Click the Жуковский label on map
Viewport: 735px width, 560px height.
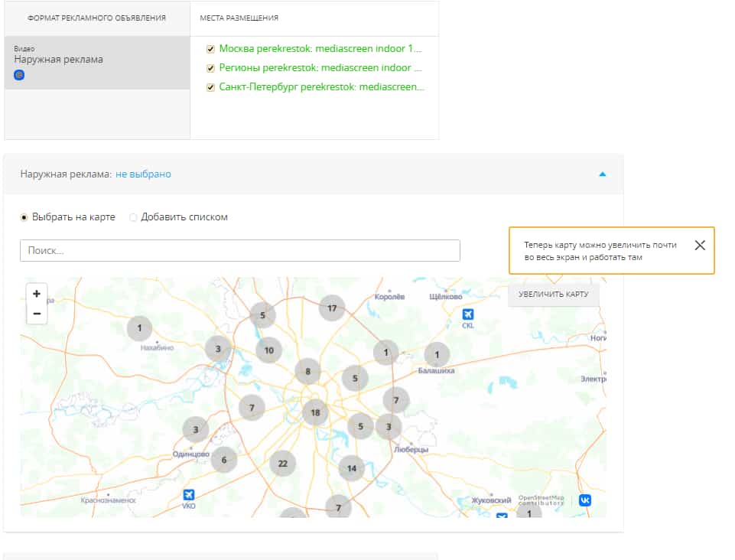click(x=491, y=500)
